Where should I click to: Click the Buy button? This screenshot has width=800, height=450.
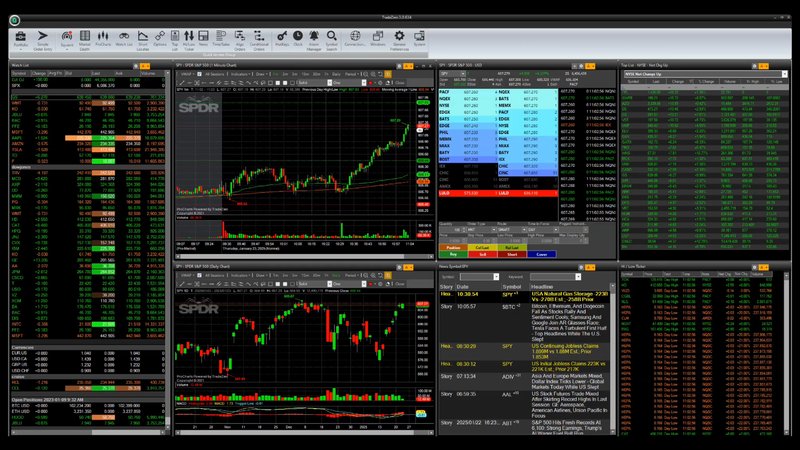(453, 255)
